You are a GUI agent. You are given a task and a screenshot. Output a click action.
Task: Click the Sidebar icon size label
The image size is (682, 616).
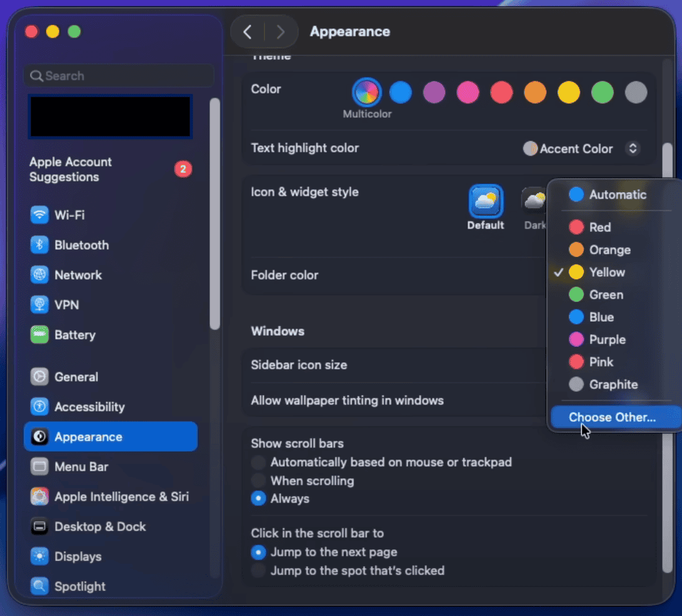pyautogui.click(x=299, y=365)
